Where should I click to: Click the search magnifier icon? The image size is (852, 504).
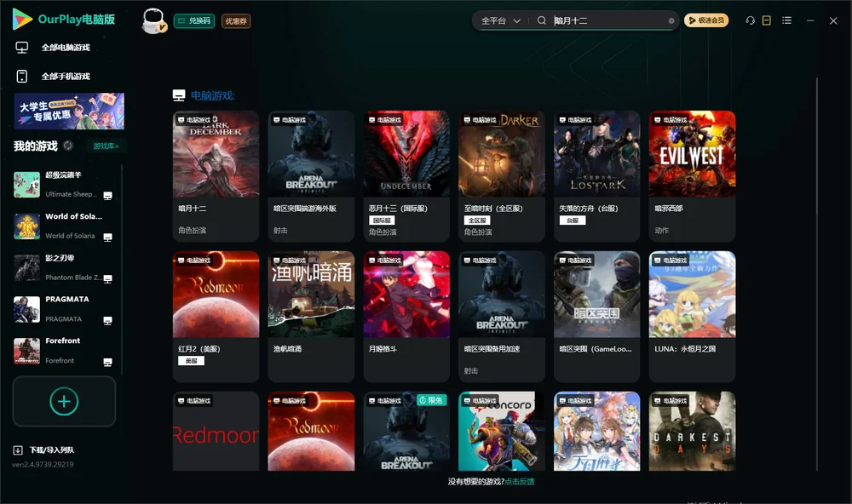tap(541, 20)
